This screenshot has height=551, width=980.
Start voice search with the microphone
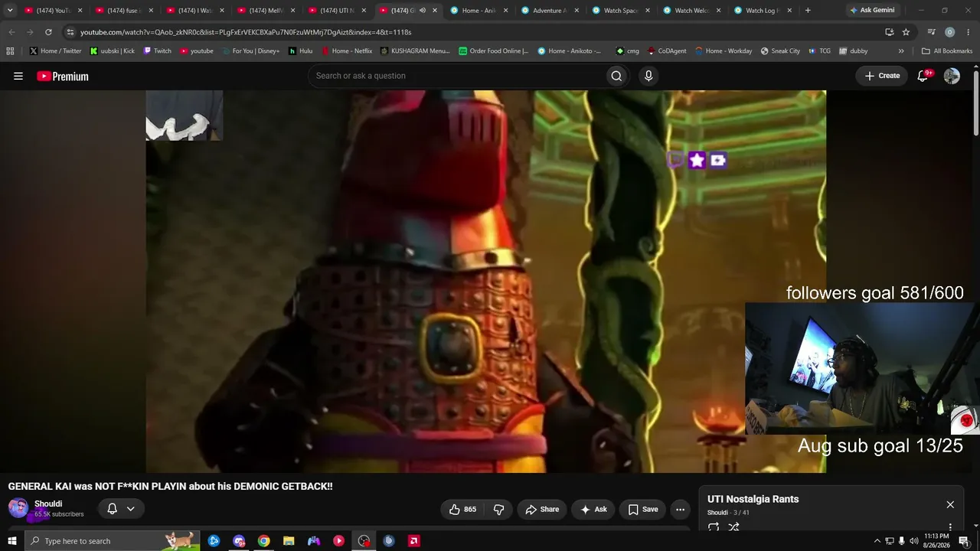coord(648,76)
